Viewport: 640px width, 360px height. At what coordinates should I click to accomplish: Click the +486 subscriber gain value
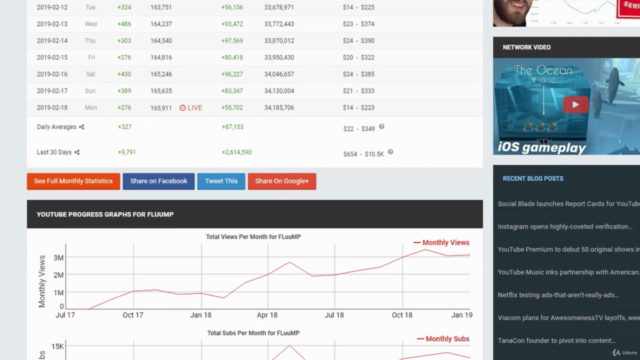click(124, 24)
